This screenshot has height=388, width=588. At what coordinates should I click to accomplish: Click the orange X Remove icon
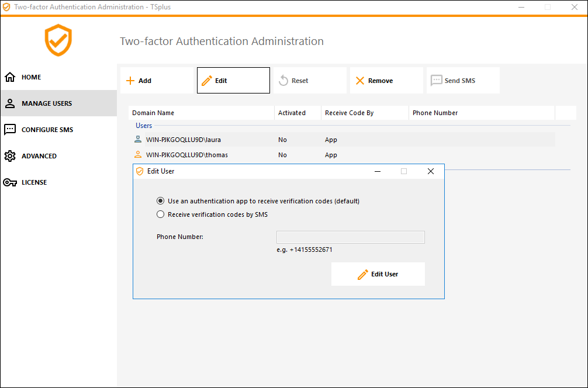tap(360, 81)
